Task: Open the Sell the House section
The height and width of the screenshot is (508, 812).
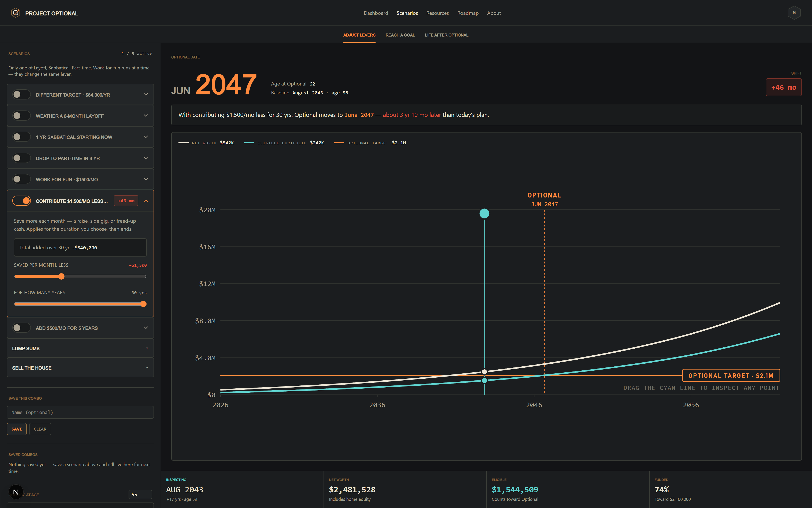Action: (x=80, y=368)
